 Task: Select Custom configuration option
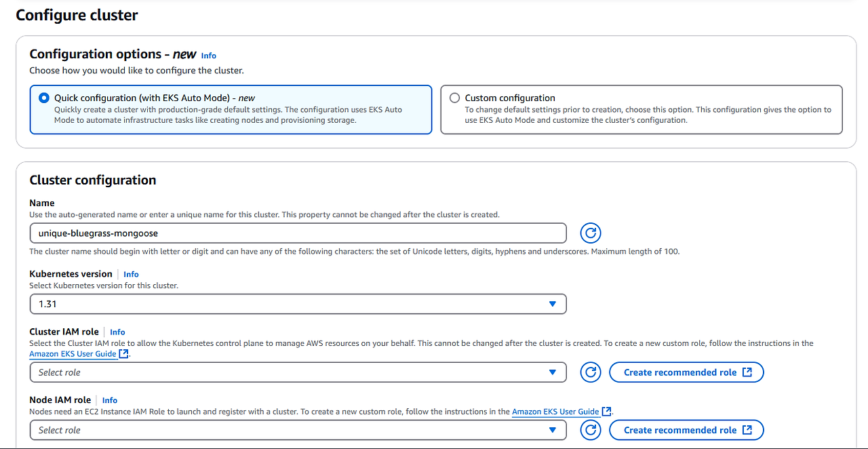642,109
